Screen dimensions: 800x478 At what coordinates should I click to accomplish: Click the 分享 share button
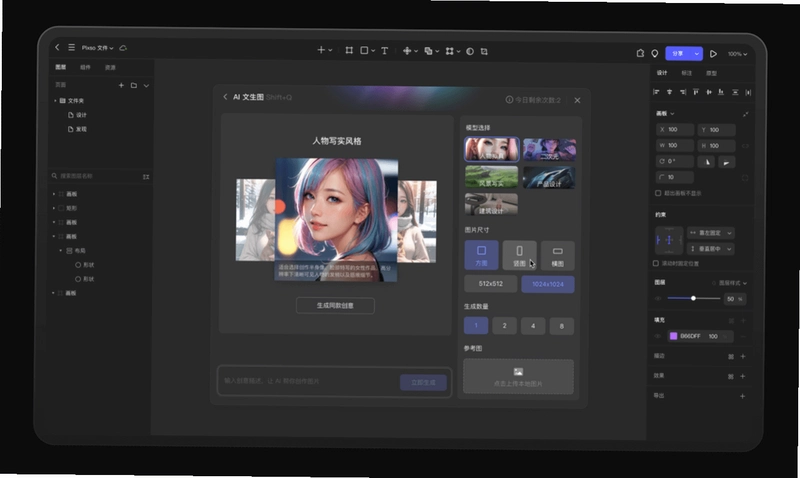(679, 54)
